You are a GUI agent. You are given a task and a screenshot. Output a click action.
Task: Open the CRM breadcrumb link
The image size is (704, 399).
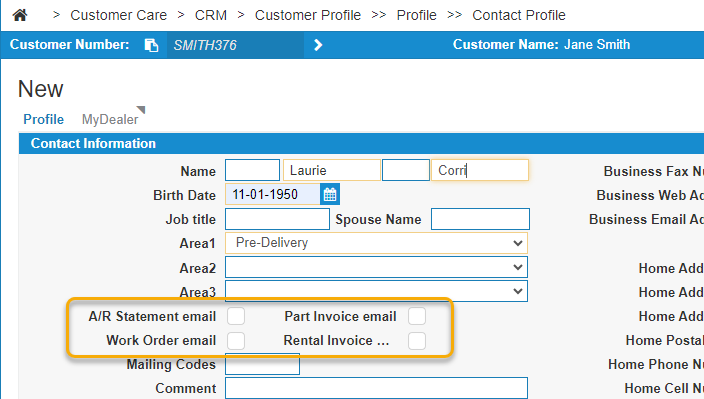[x=211, y=15]
